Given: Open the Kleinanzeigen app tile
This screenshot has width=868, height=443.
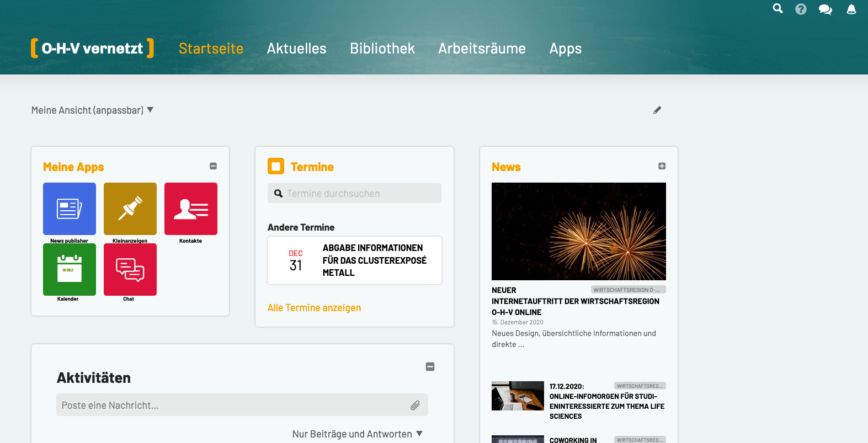Looking at the screenshot, I should pyautogui.click(x=130, y=209).
